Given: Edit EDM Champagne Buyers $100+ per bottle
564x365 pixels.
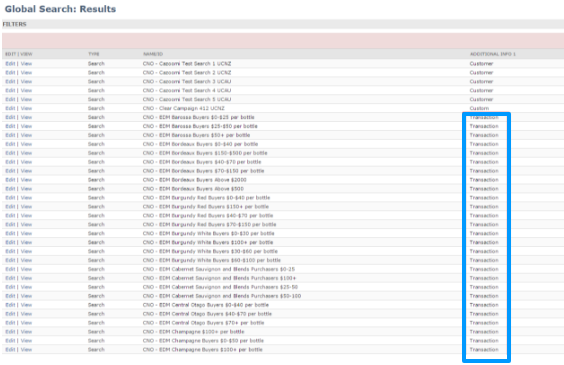Looking at the screenshot, I should pos(10,350).
